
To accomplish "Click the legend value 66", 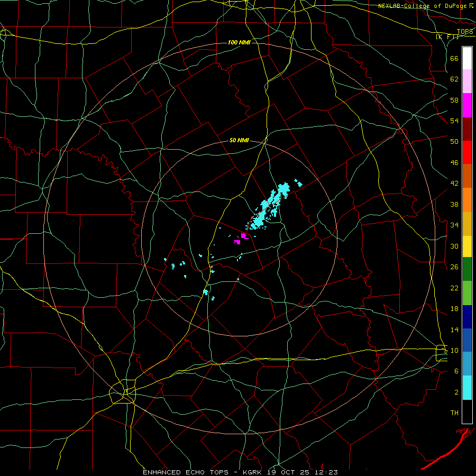I will tap(454, 59).
